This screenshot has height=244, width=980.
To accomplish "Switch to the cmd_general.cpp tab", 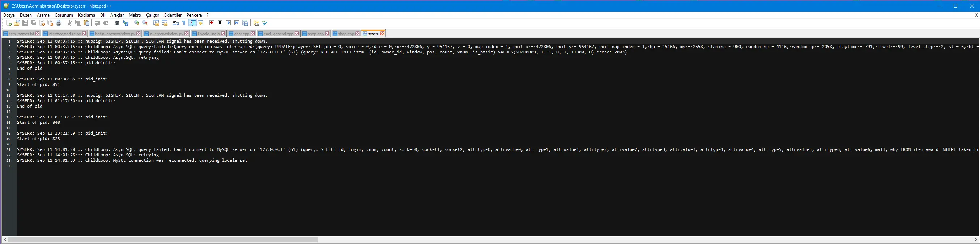I will tap(278, 34).
